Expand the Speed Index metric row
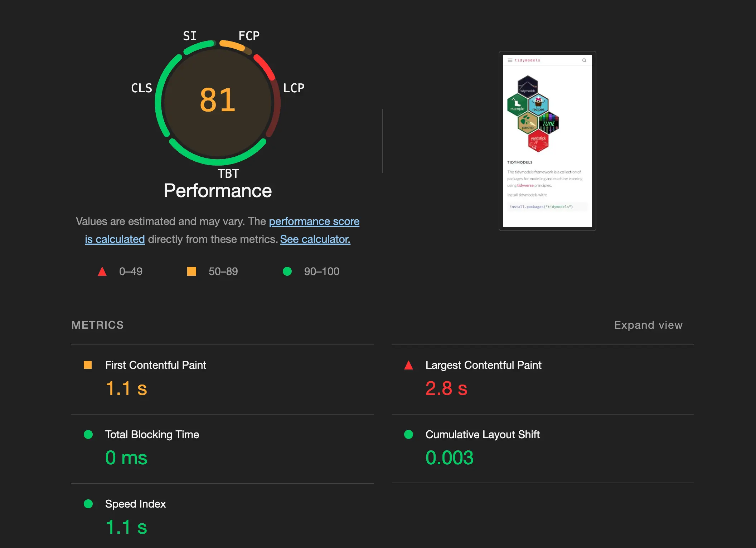The height and width of the screenshot is (548, 756). [x=222, y=516]
